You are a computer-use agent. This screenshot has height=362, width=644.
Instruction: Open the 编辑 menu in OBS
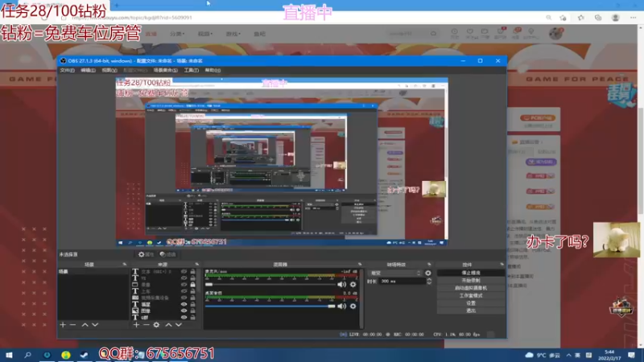pos(88,70)
